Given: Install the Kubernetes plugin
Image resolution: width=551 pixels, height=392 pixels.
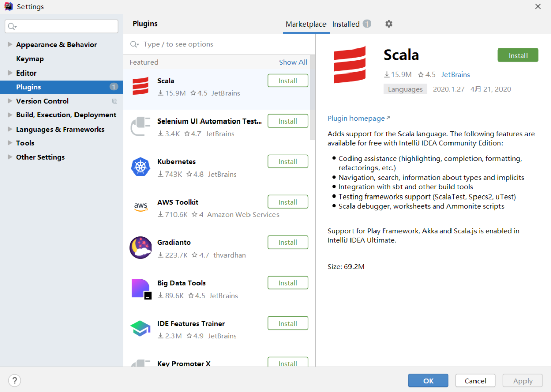Looking at the screenshot, I should pyautogui.click(x=288, y=161).
